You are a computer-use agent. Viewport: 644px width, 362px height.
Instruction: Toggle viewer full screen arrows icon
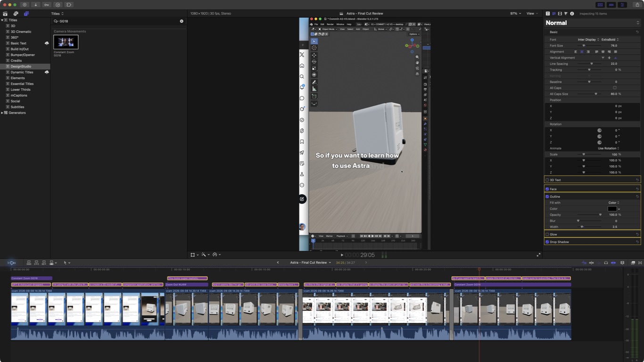538,255
